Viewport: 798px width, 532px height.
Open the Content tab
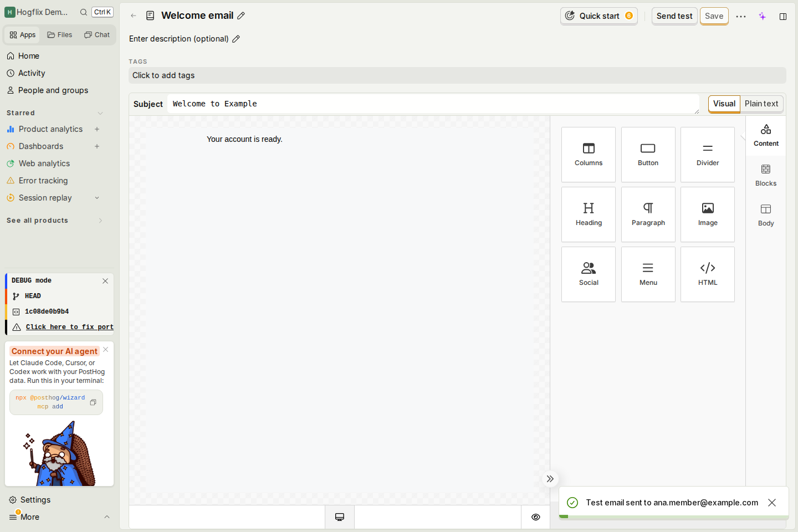766,136
